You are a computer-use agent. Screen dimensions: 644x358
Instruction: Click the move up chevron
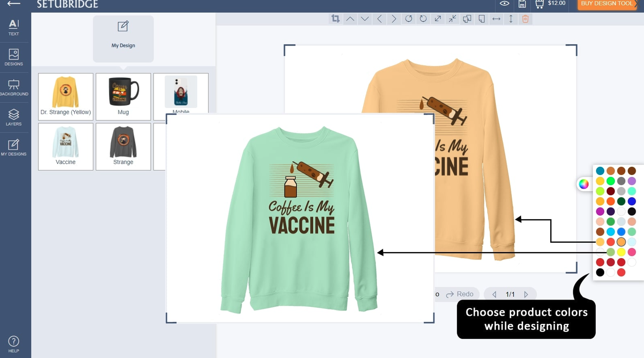350,19
